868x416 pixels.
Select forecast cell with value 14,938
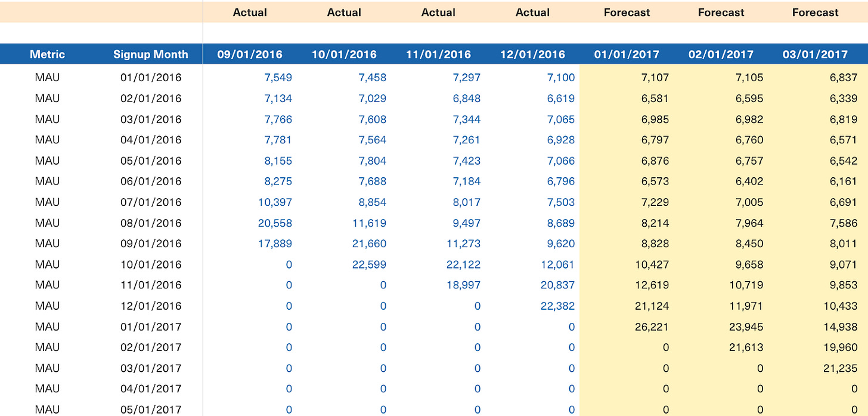point(841,327)
